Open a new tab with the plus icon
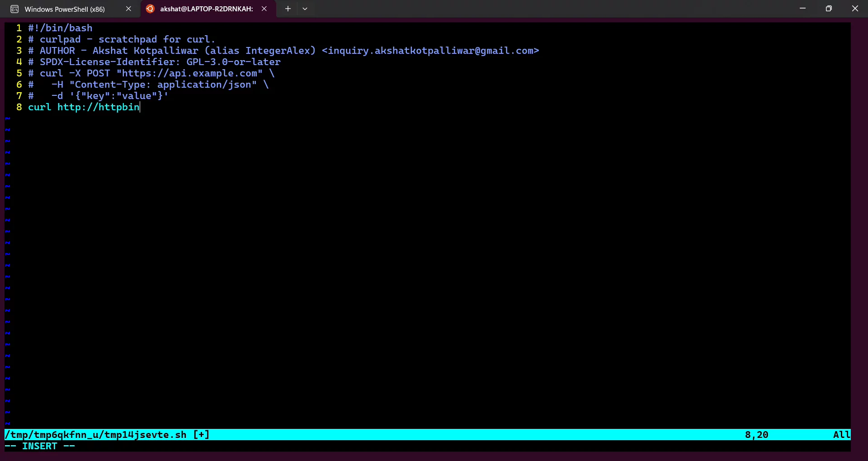Viewport: 868px width, 461px height. pyautogui.click(x=288, y=9)
